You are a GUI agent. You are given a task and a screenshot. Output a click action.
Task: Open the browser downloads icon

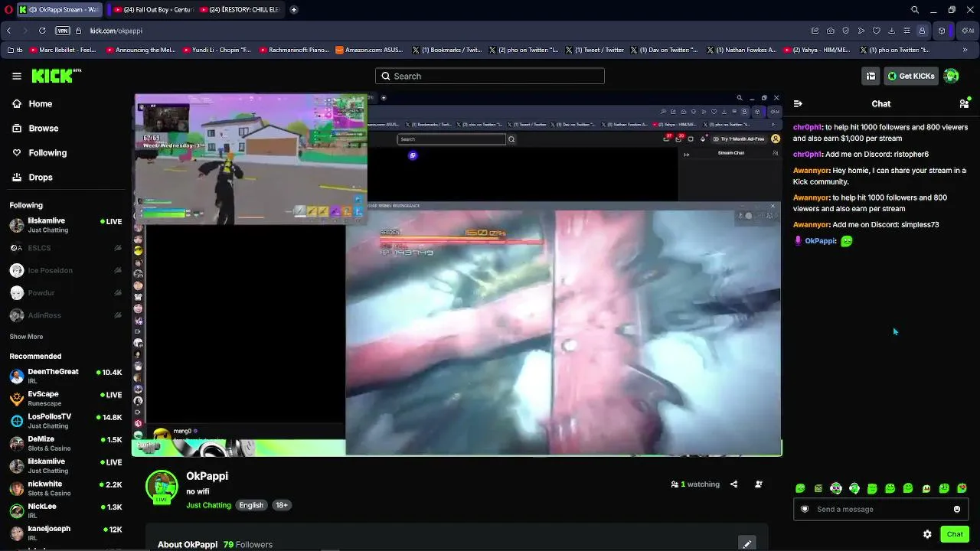click(892, 31)
